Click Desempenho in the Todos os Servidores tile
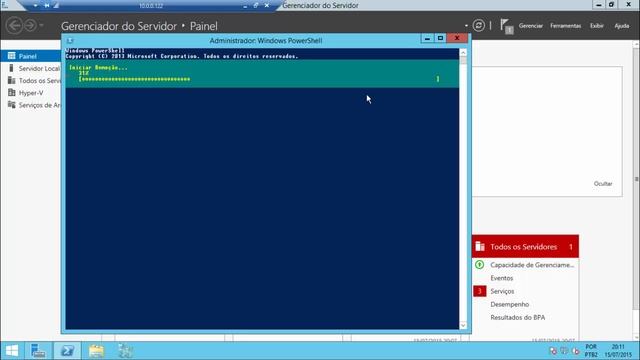Screen dimensions: 640x360 click(x=509, y=304)
